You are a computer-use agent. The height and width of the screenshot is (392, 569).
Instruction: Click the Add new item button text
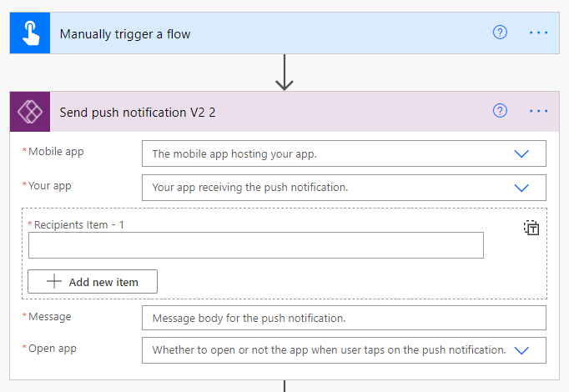click(103, 282)
